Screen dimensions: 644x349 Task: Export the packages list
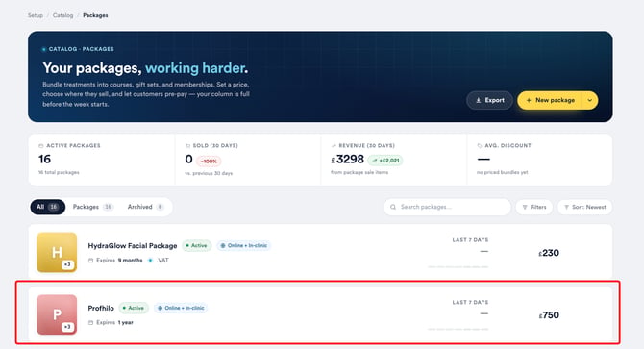(489, 100)
